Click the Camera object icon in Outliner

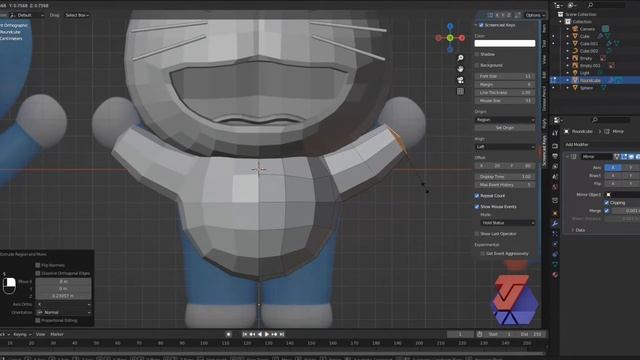(575, 29)
